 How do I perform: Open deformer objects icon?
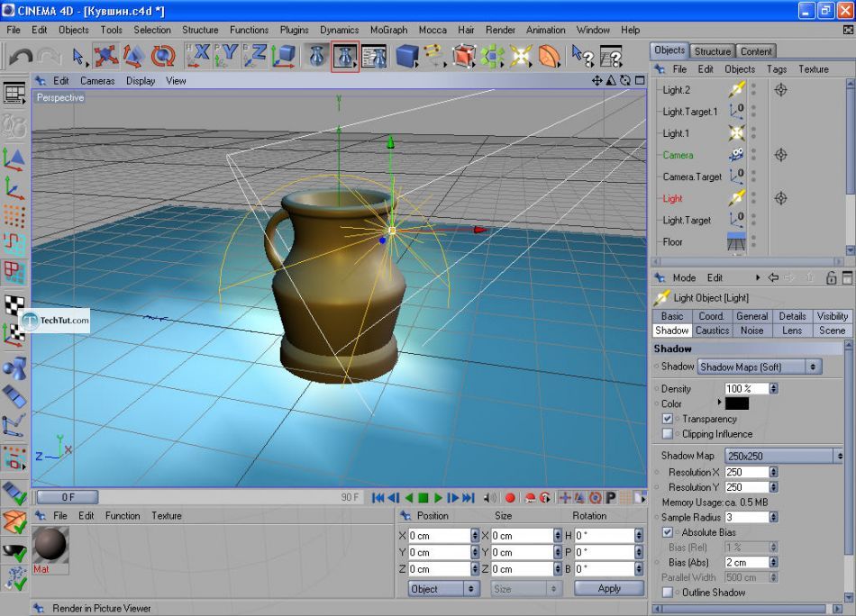(550, 56)
